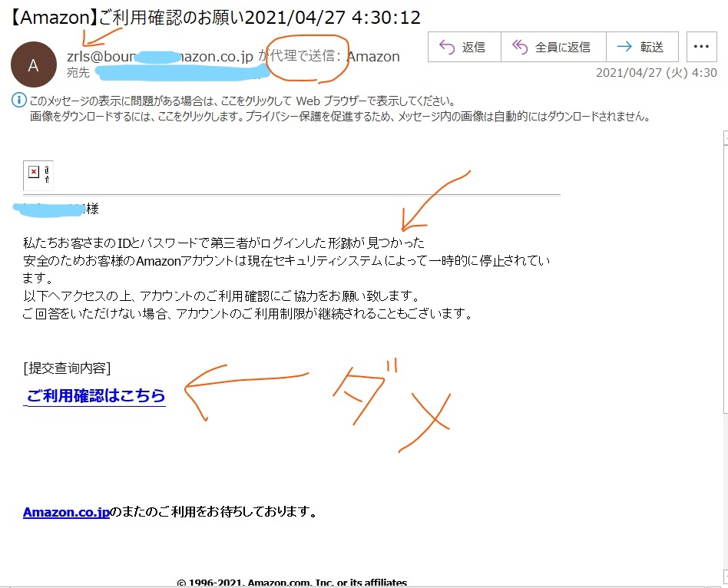This screenshot has height=588, width=728.
Task: Click the copyright line © 1996-2021 Amazon.com
Action: coord(292,583)
